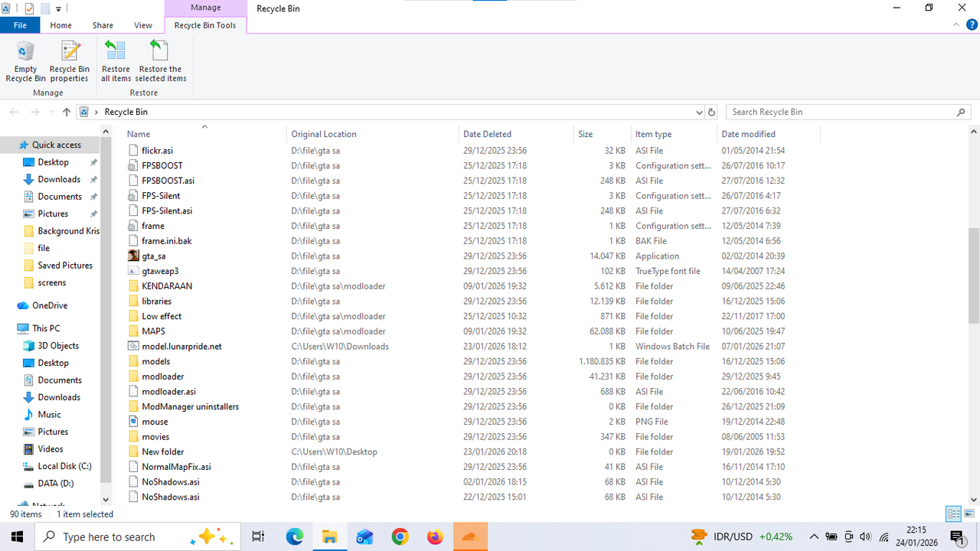Open the File tab
The width and height of the screenshot is (980, 551).
pos(20,25)
